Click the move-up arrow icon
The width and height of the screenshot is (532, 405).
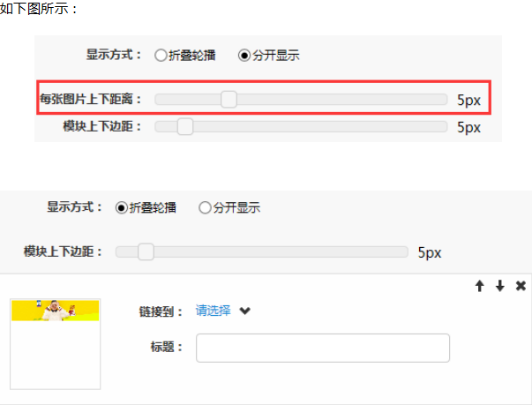point(480,286)
